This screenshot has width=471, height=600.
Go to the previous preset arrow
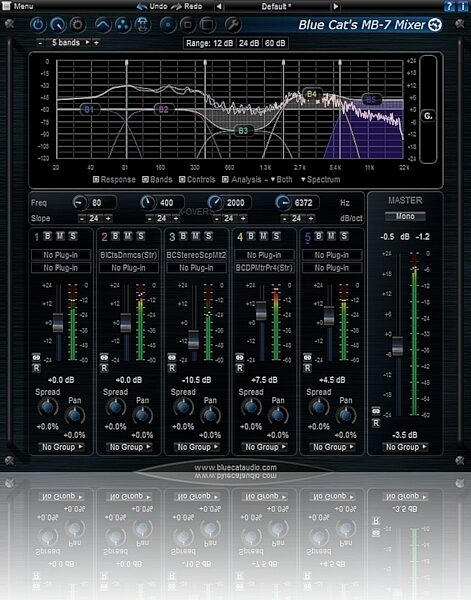click(x=219, y=6)
